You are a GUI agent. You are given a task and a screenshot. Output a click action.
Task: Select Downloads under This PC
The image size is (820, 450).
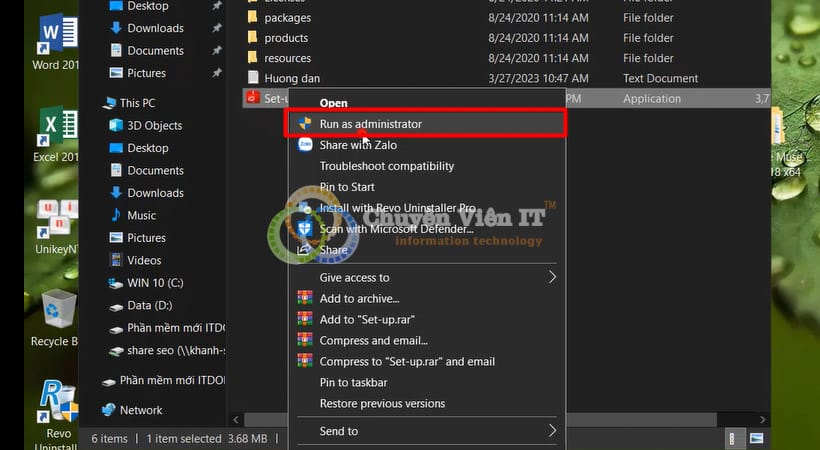pos(155,193)
